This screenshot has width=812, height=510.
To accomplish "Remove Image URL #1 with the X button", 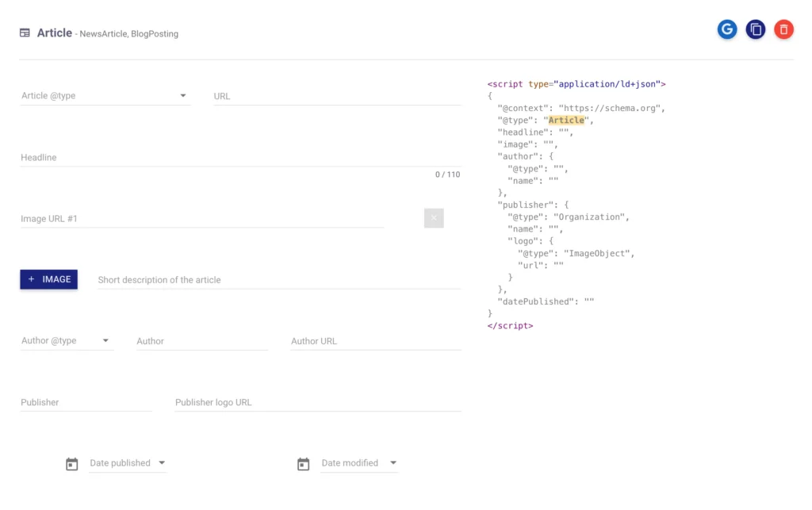I will (434, 218).
